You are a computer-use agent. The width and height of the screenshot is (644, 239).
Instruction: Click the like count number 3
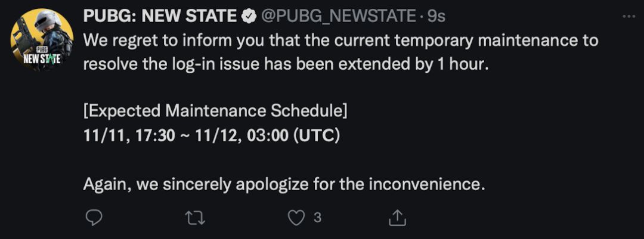[317, 218]
